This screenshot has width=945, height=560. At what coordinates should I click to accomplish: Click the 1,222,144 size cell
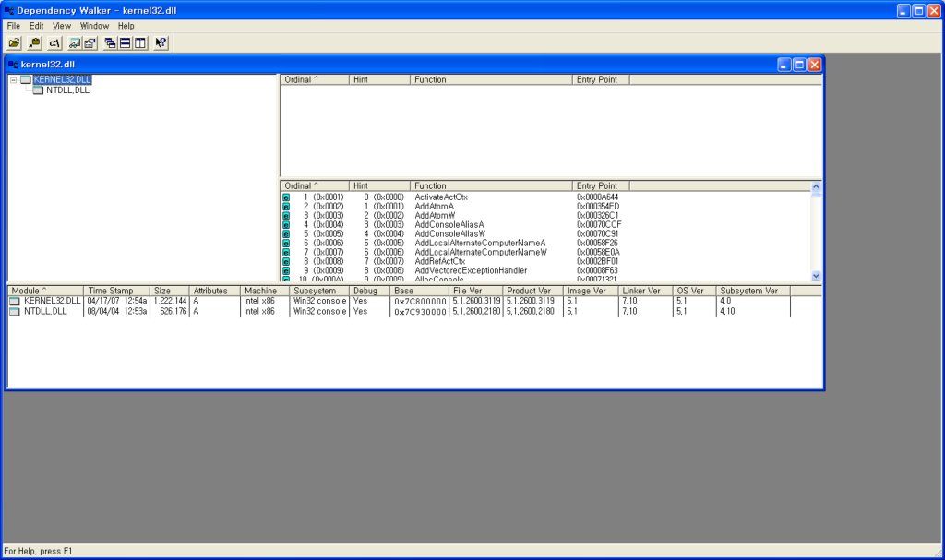tap(170, 301)
